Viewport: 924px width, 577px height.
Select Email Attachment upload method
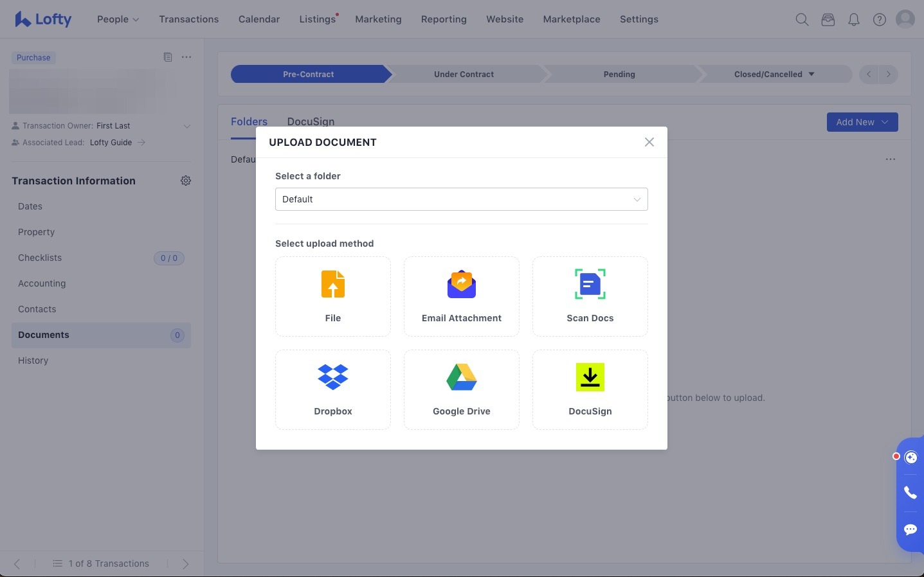462,296
